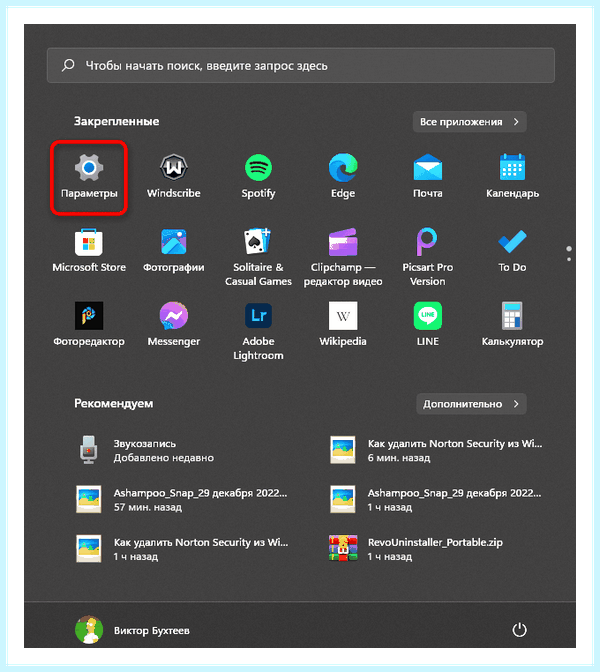Open Adobe Lightroom
The height and width of the screenshot is (672, 600).
(258, 331)
